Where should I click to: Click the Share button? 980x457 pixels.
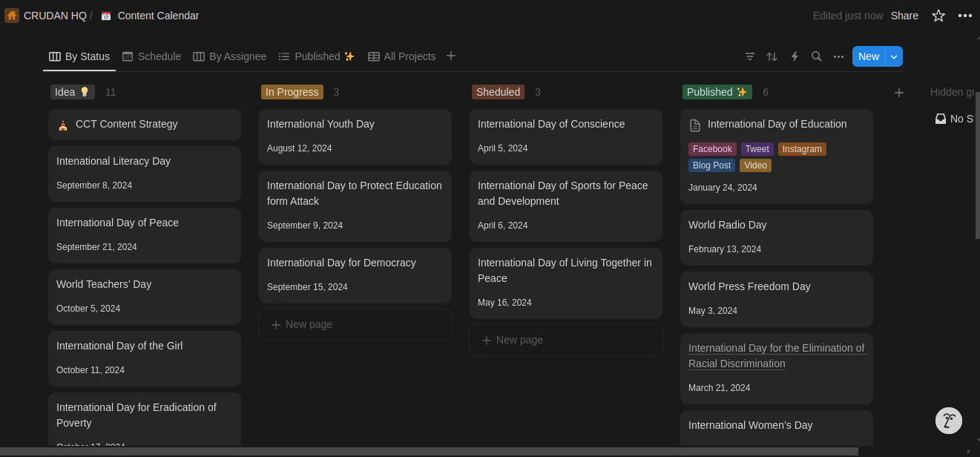tap(904, 16)
